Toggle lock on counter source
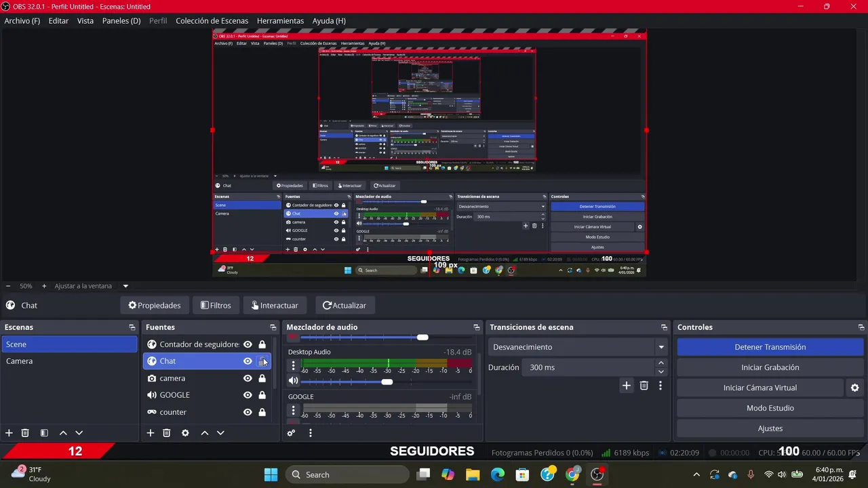The height and width of the screenshot is (488, 868). 262,412
